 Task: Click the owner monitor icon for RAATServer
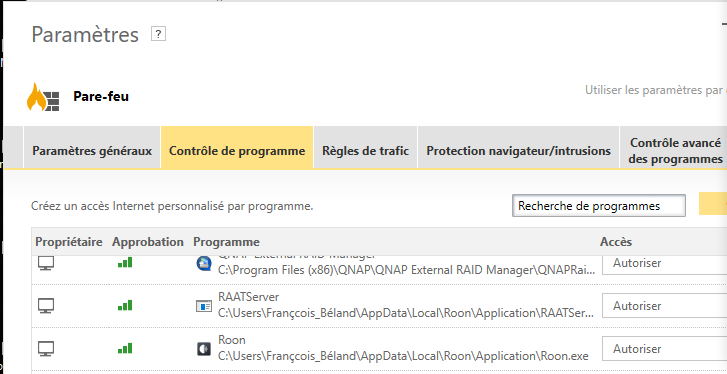tap(45, 306)
